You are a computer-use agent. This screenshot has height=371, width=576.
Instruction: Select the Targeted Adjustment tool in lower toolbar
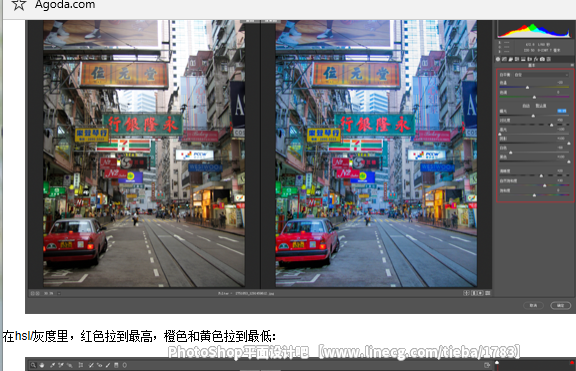tap(70, 365)
